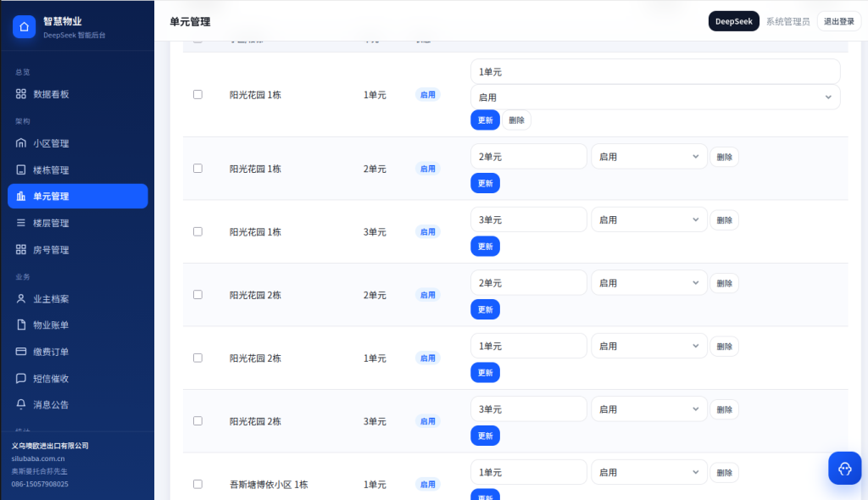Click the 短信催收 chat bubble icon
Screen dimensions: 868x500
coord(21,378)
